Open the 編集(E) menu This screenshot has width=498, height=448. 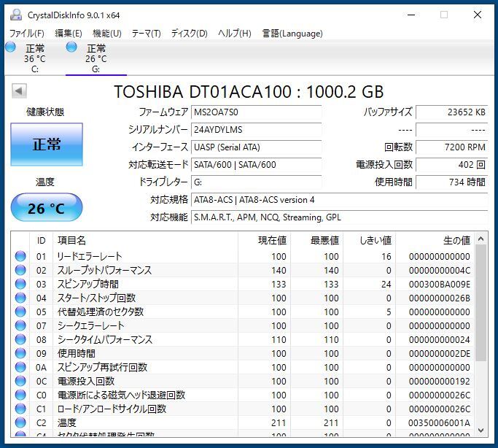click(x=69, y=34)
